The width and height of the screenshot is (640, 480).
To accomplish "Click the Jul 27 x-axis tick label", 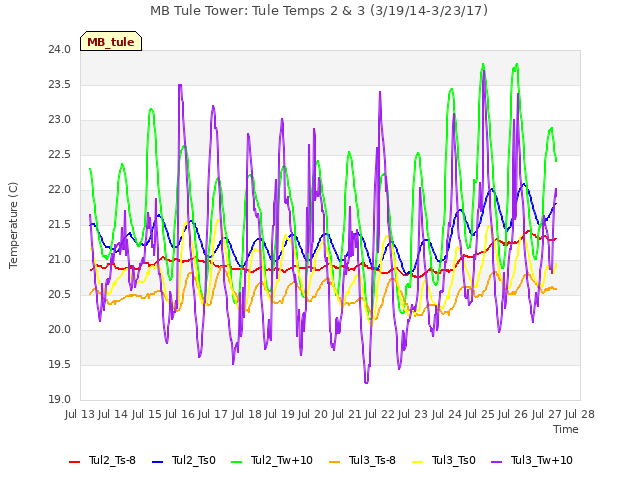I will pos(547,414).
